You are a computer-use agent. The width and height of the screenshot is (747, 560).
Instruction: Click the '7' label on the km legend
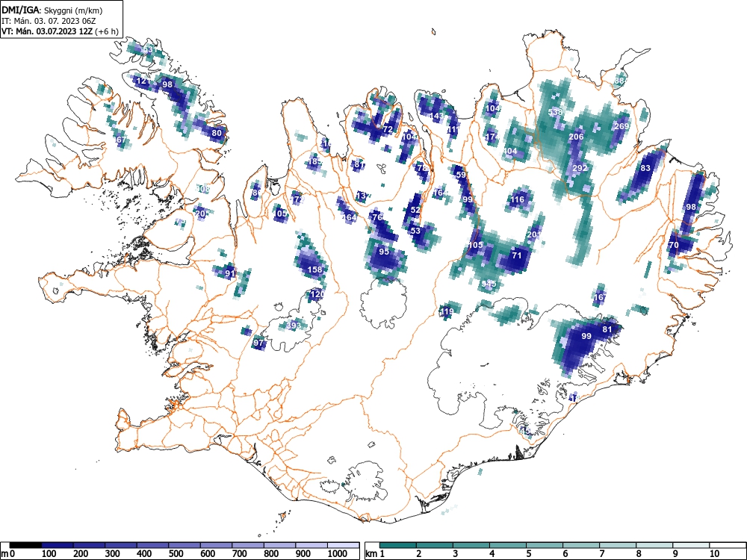(x=602, y=554)
